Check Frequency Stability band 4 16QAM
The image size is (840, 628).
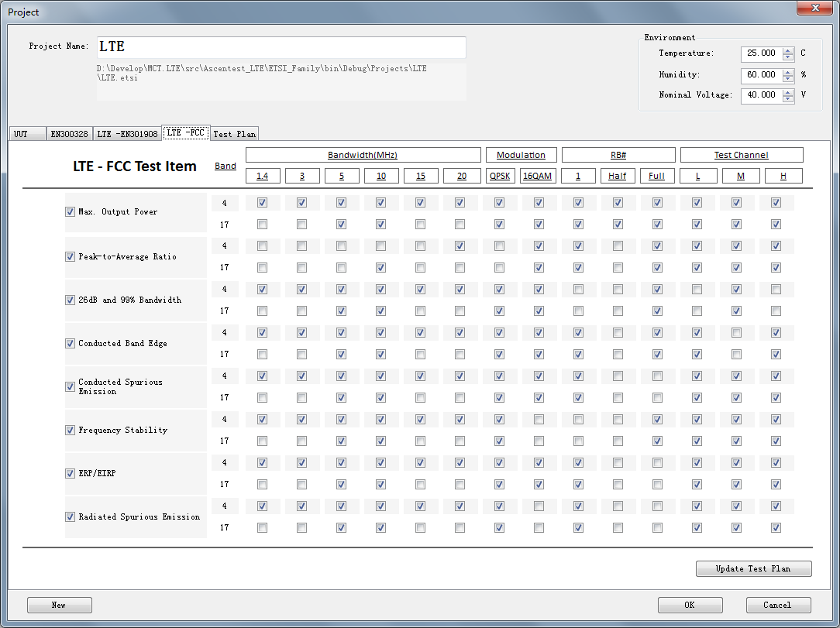point(539,419)
